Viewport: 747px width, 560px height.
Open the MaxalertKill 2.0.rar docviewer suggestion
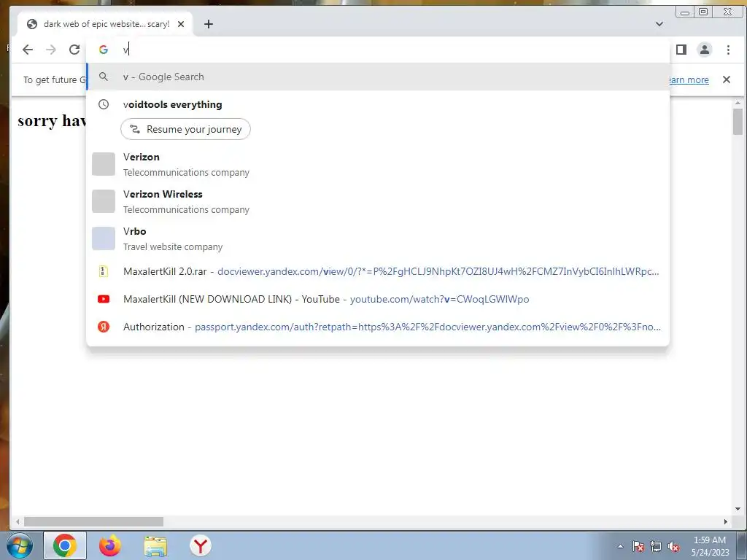coord(378,271)
